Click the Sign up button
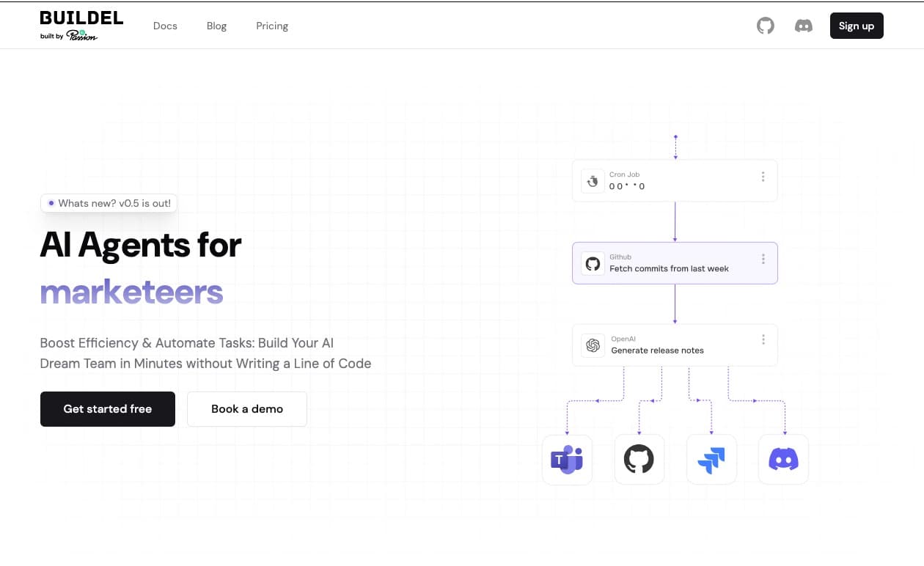Image resolution: width=924 pixels, height=566 pixels. (857, 26)
